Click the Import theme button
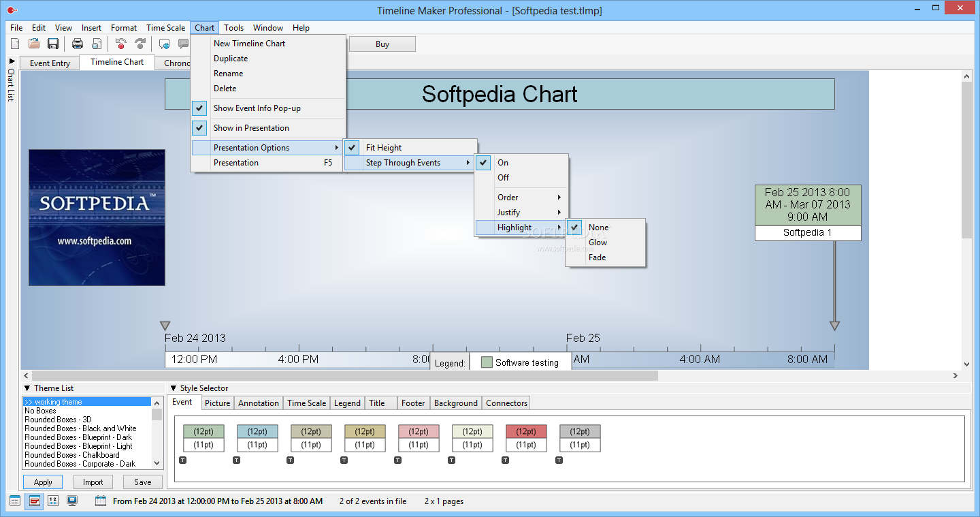The height and width of the screenshot is (517, 980). 93,482
